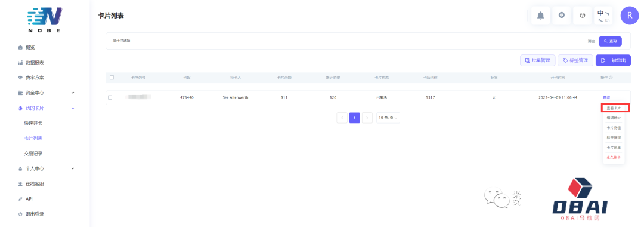Viewport: 644px width, 227px height.
Task: Expand filters via 展开过滤项
Action: 122,41
